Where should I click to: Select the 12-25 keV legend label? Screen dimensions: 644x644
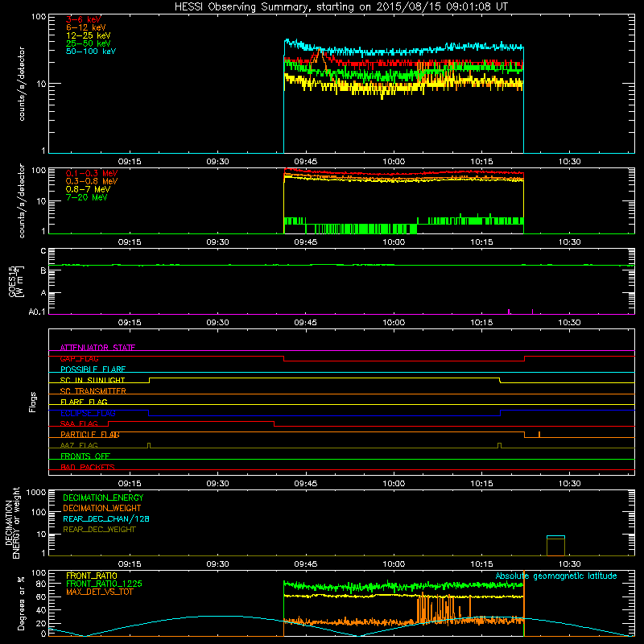89,35
